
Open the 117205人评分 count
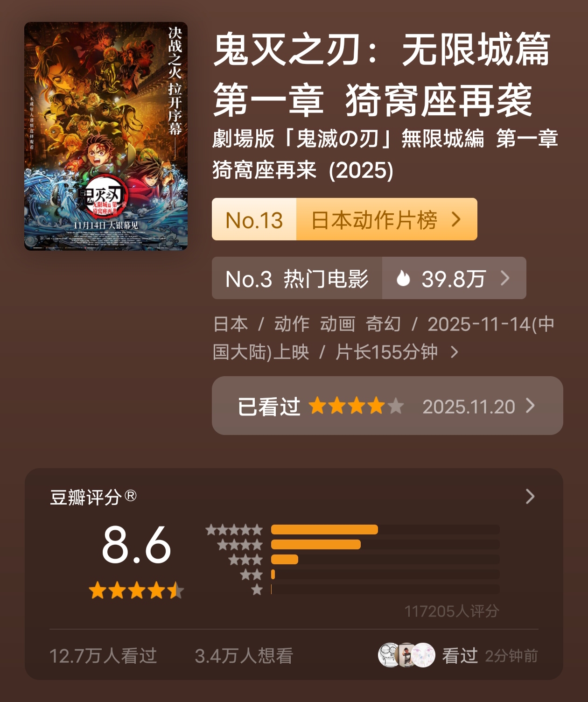[452, 611]
